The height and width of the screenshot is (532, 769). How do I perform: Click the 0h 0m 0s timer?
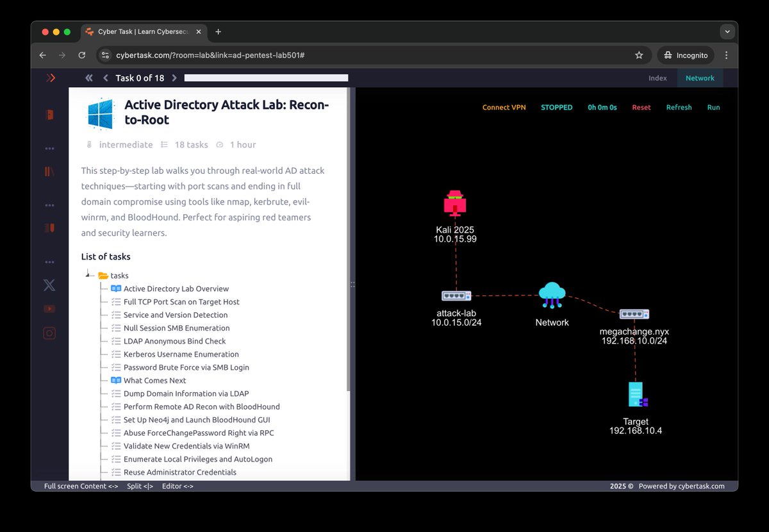click(x=602, y=108)
